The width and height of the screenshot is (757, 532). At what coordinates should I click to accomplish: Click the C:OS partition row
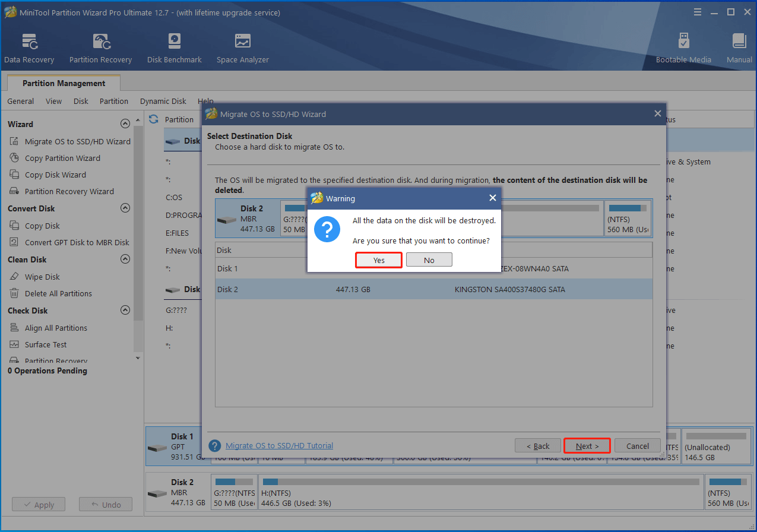click(x=174, y=197)
